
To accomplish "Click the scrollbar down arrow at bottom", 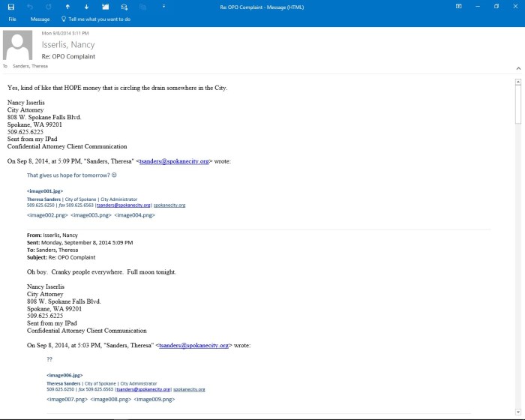I will 518,411.
